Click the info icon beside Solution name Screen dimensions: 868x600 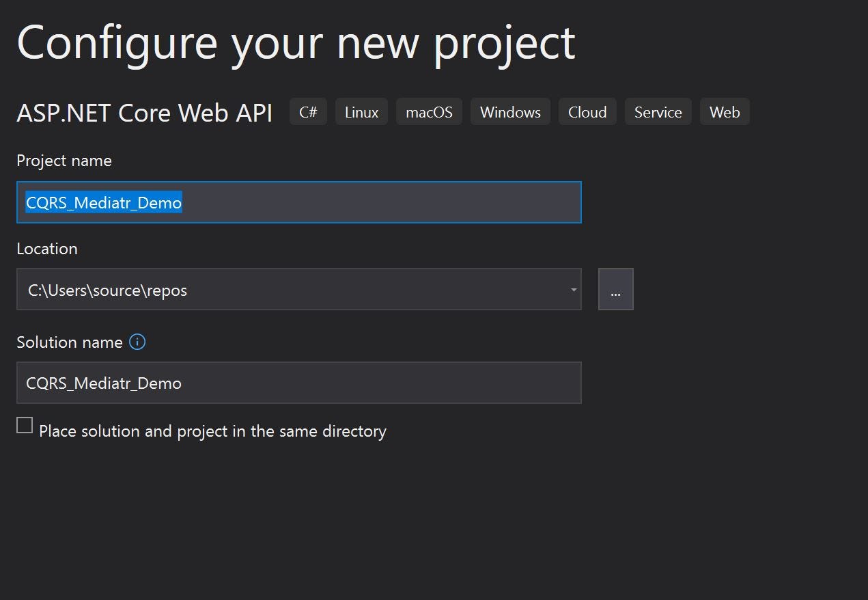point(137,342)
